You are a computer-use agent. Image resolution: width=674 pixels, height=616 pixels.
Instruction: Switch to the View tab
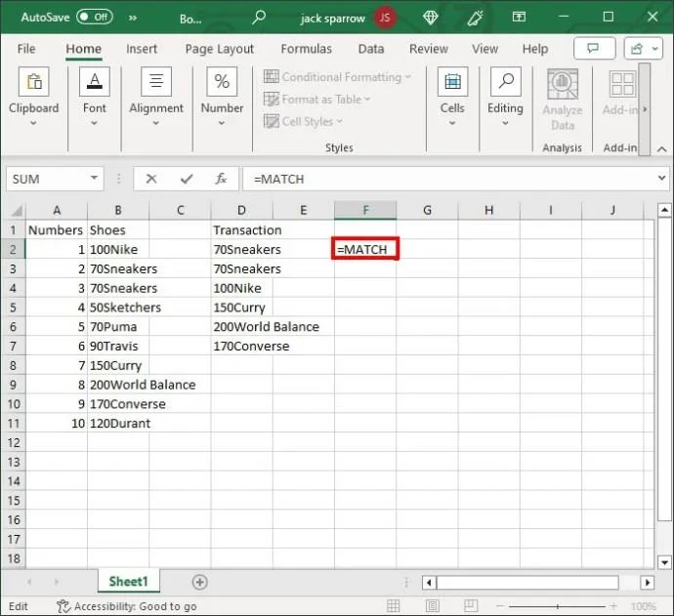click(x=484, y=49)
